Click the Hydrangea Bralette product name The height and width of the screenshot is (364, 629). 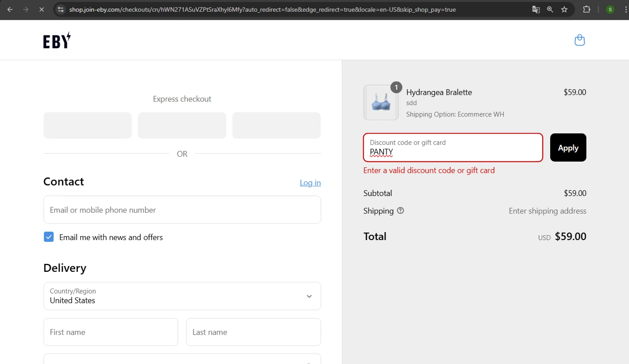coord(439,92)
